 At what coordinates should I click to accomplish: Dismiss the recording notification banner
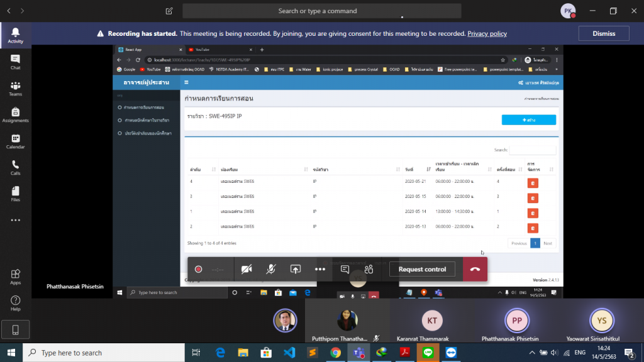[x=604, y=33]
